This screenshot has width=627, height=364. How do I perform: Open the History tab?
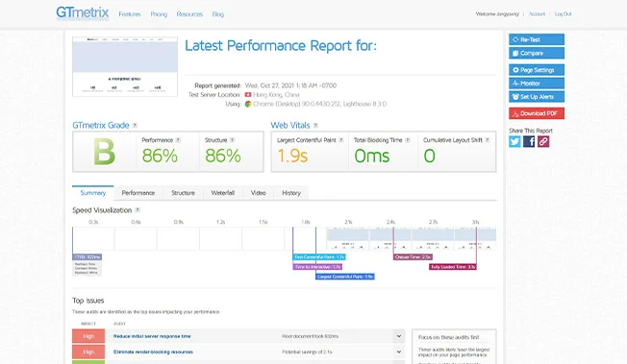291,193
